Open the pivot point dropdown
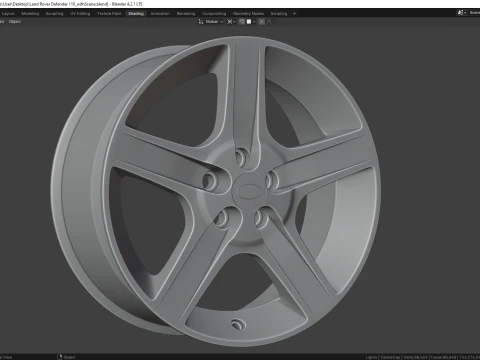Image resolution: width=480 pixels, height=360 pixels. [x=231, y=22]
